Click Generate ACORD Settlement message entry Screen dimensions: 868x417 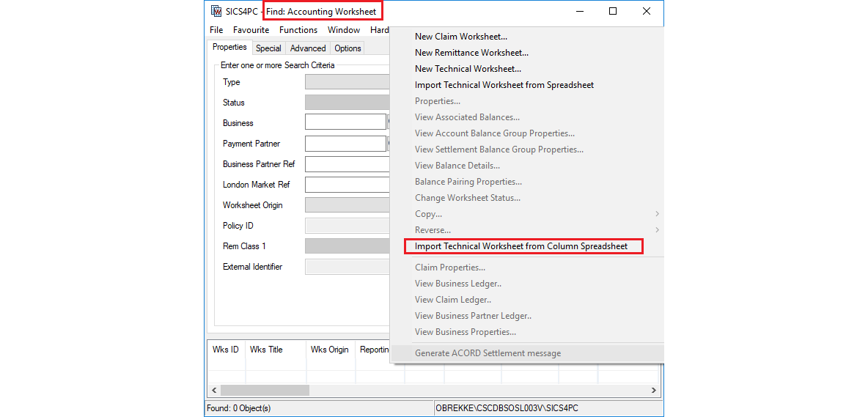[488, 353]
